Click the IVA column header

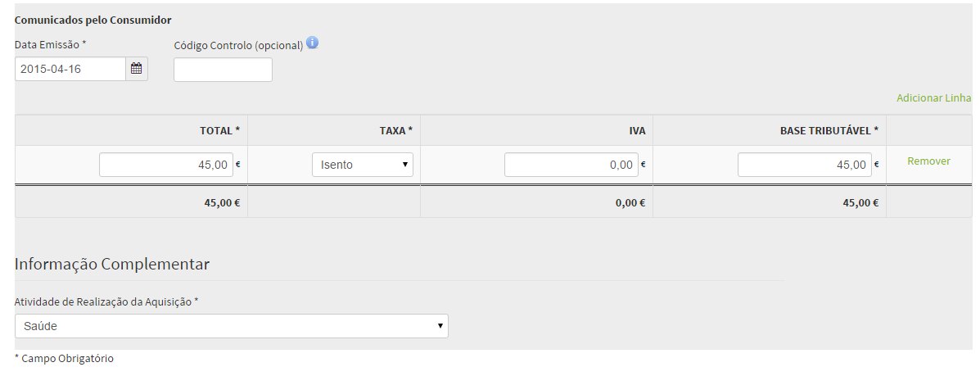(x=637, y=130)
